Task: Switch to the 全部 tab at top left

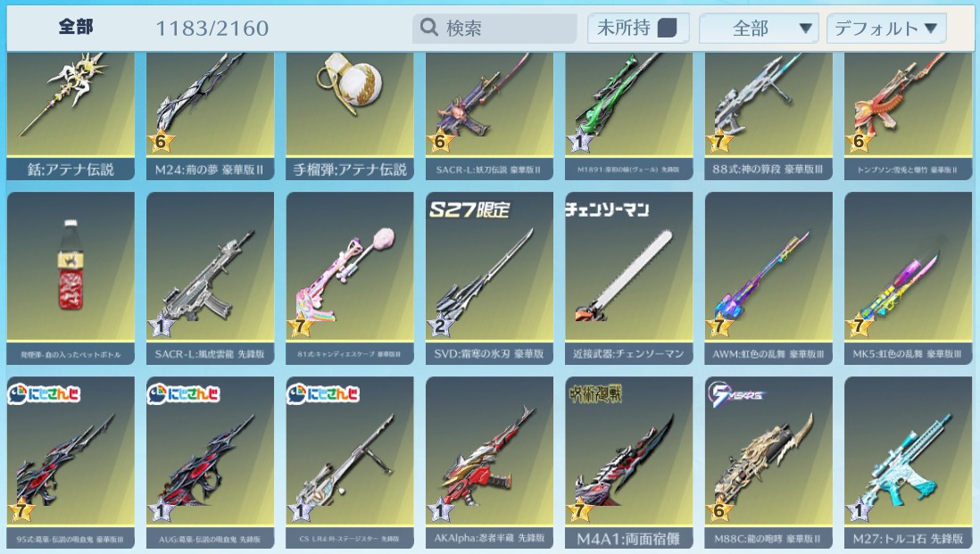Action: tap(76, 27)
